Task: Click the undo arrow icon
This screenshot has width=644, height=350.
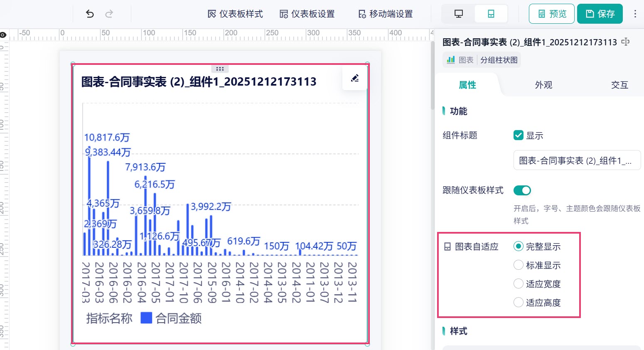Action: click(90, 14)
